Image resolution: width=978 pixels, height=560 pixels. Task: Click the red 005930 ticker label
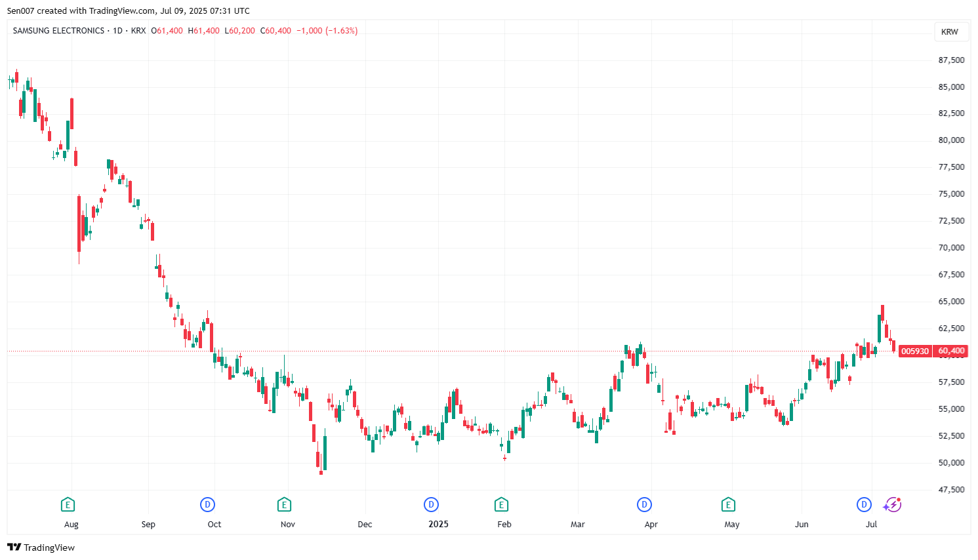915,351
